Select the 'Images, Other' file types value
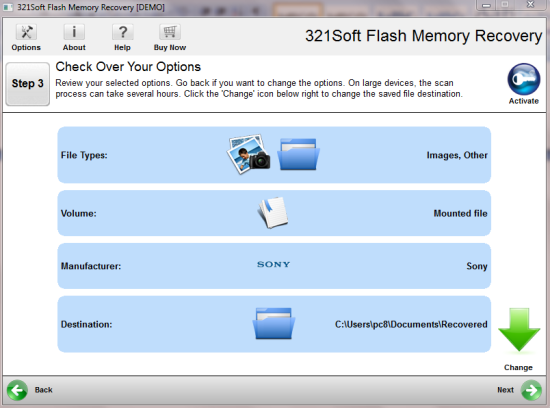 tap(457, 155)
